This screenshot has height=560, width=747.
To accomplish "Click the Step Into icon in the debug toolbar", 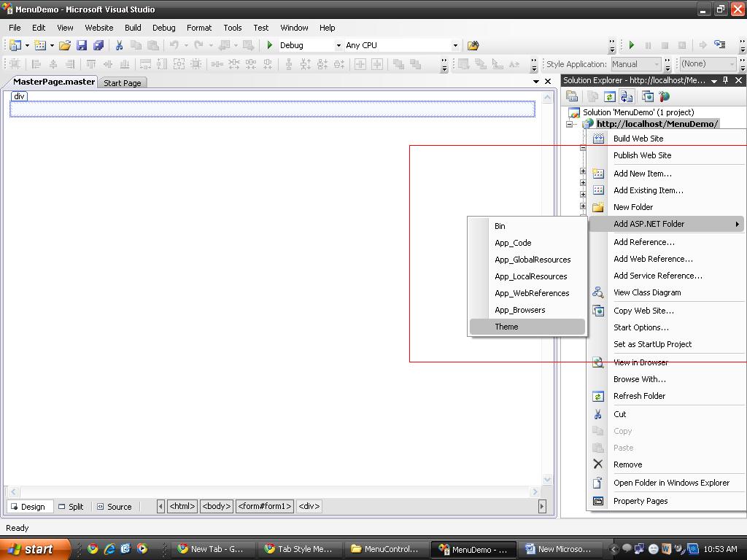I will coord(719,44).
